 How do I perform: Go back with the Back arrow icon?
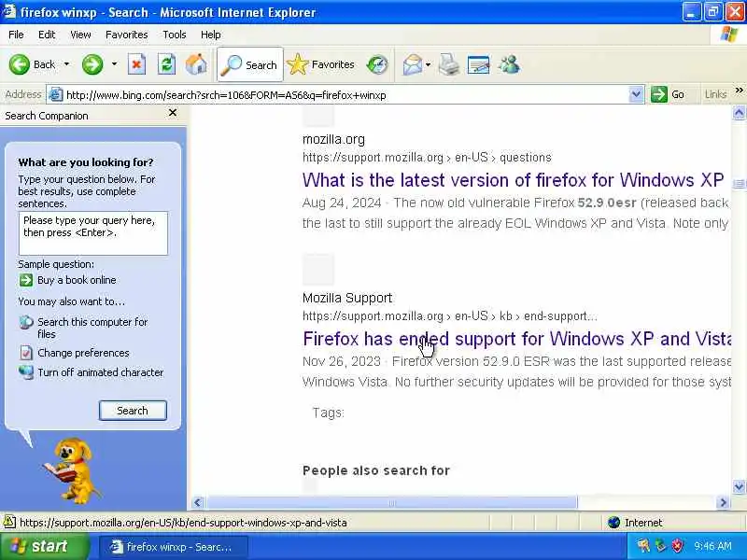(x=20, y=64)
